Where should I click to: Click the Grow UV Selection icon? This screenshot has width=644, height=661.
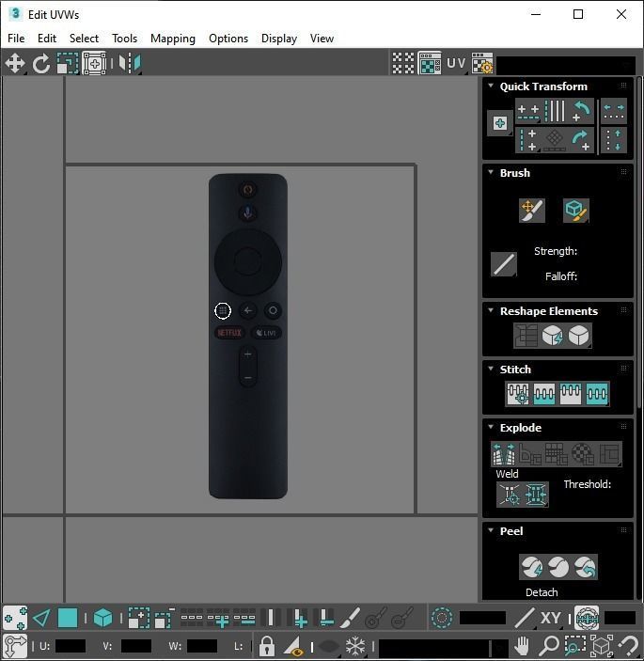(x=139, y=618)
